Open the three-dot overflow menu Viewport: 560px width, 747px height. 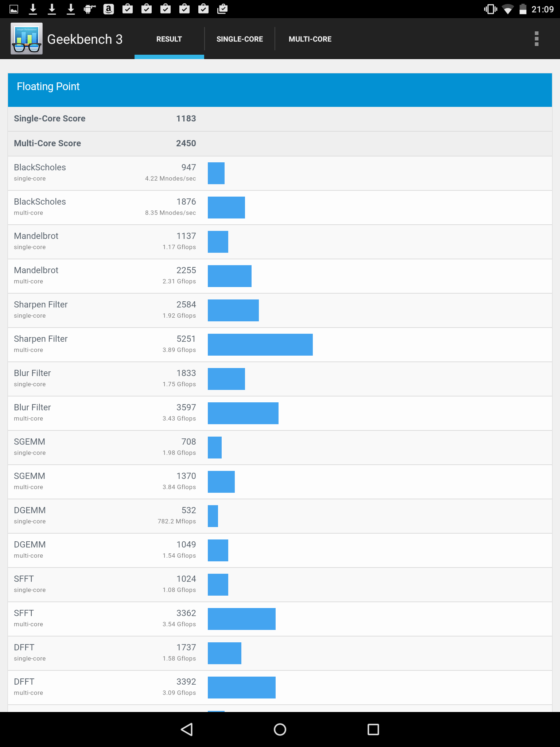(x=536, y=39)
